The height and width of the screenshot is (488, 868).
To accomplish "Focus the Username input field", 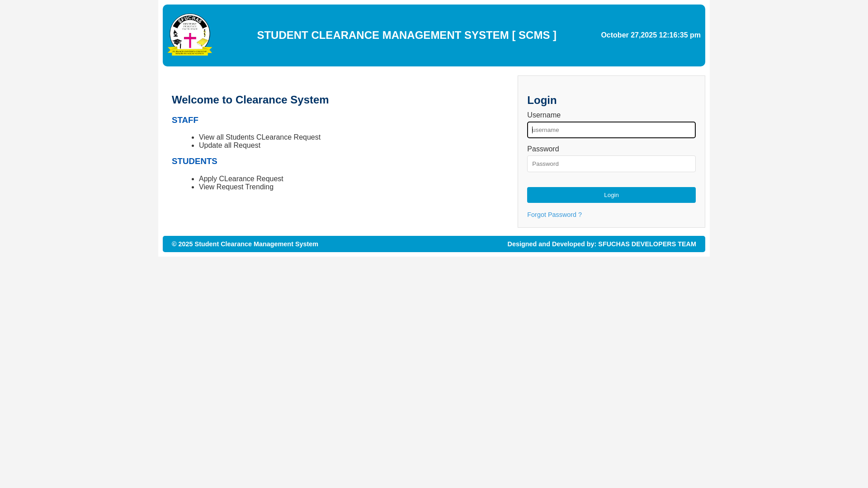I will coord(611,130).
